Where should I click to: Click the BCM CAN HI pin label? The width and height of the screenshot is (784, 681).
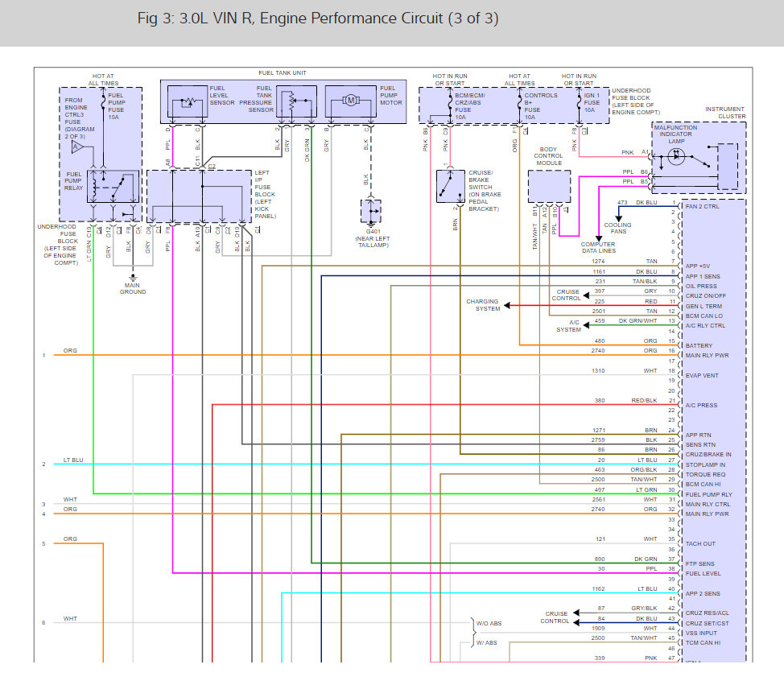(x=703, y=484)
